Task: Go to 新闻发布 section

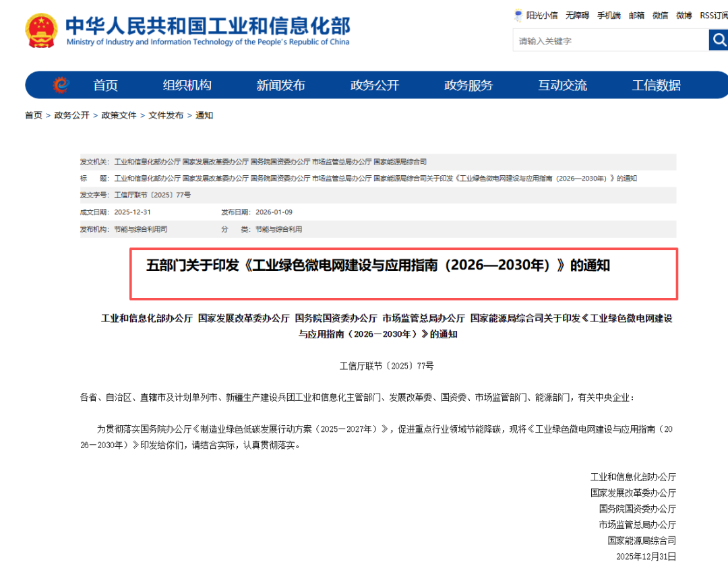Action: point(280,86)
